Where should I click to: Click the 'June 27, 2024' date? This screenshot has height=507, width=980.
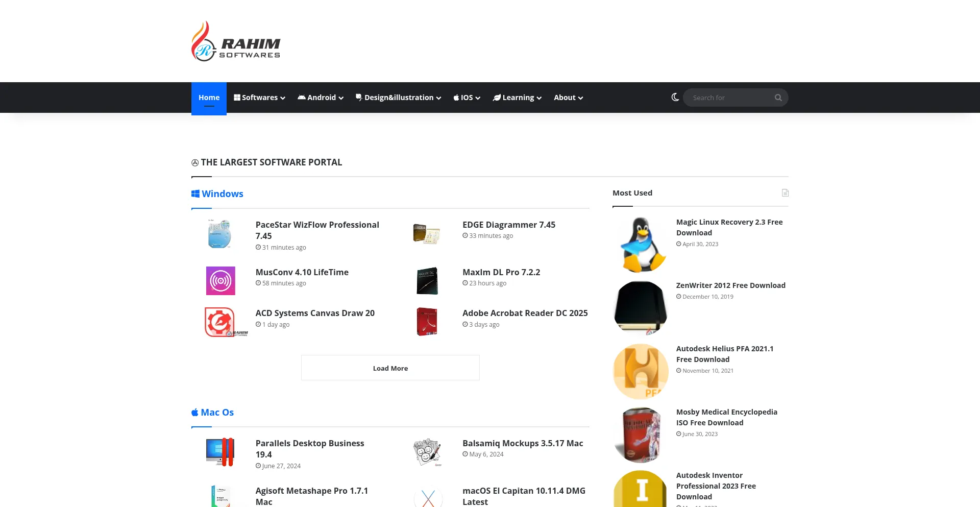pyautogui.click(x=281, y=466)
